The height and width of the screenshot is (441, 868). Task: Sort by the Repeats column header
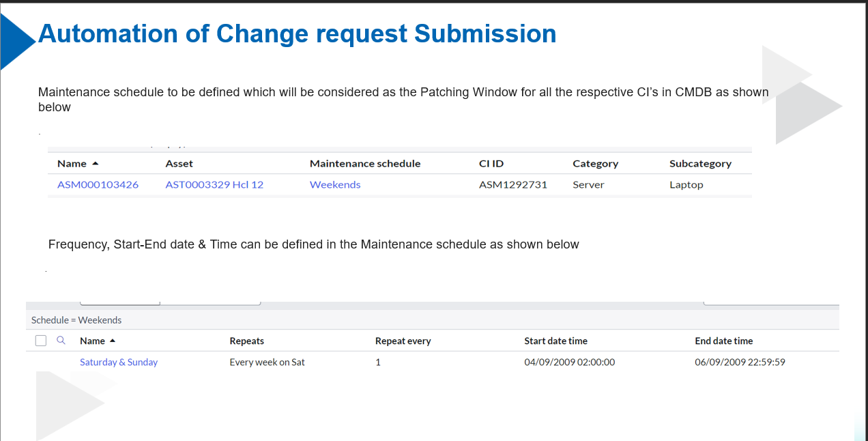point(246,341)
